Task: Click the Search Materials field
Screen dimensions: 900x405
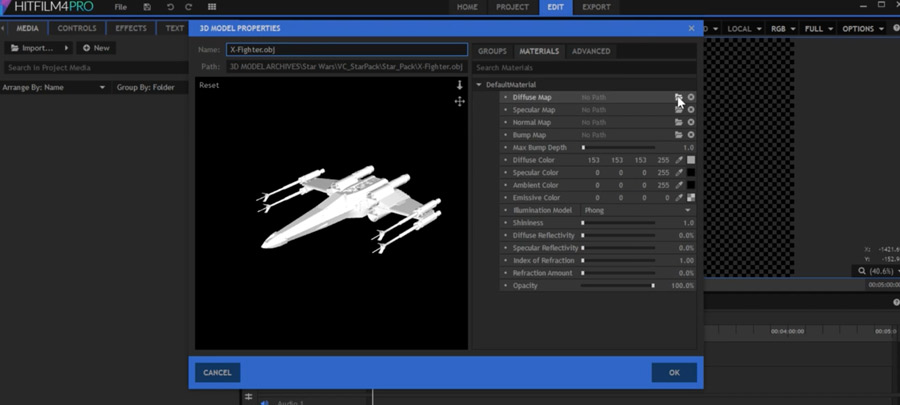Action: [584, 68]
